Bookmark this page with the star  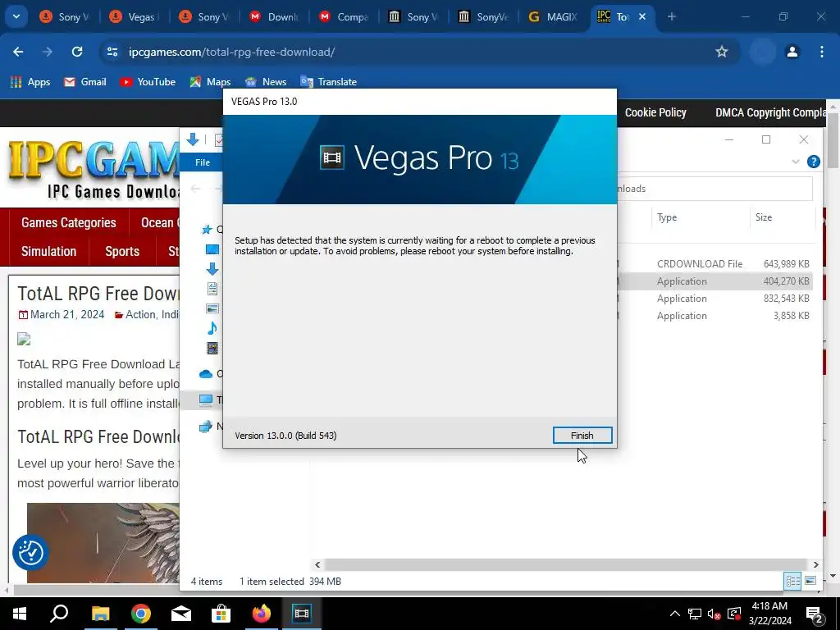pos(722,52)
